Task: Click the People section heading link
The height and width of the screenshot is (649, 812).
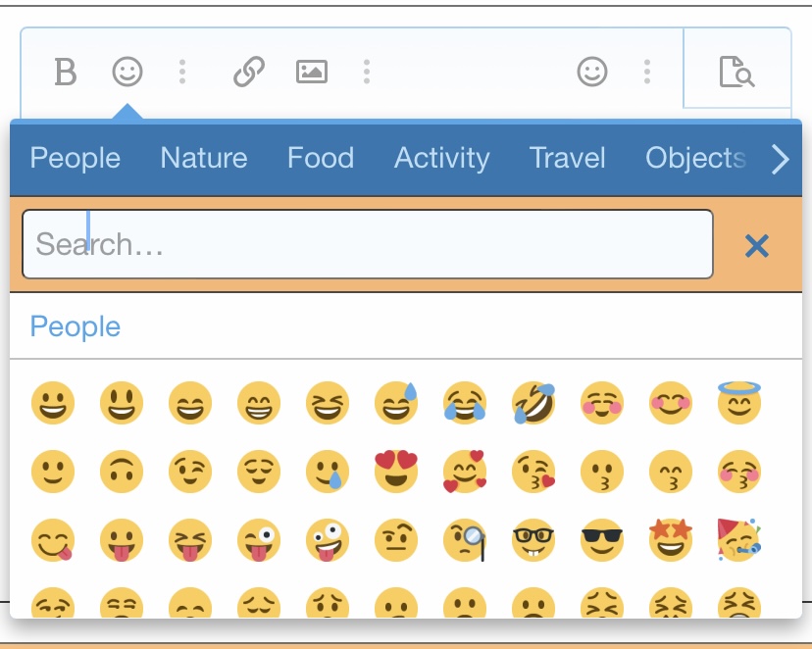Action: tap(76, 326)
